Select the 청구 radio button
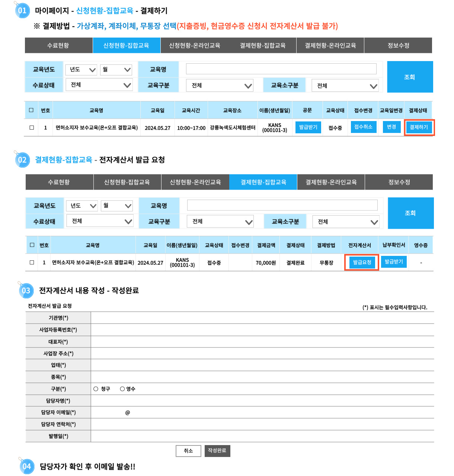This screenshot has height=476, width=454. tap(96, 389)
